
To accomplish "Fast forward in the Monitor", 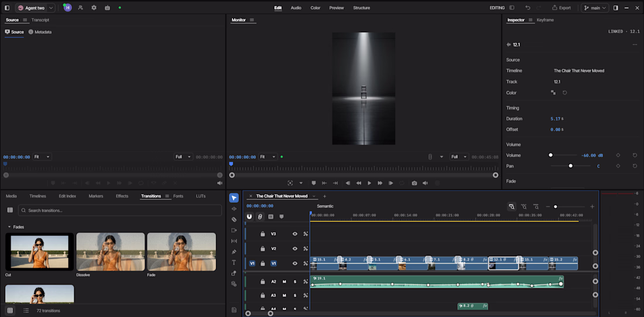I will pos(380,183).
